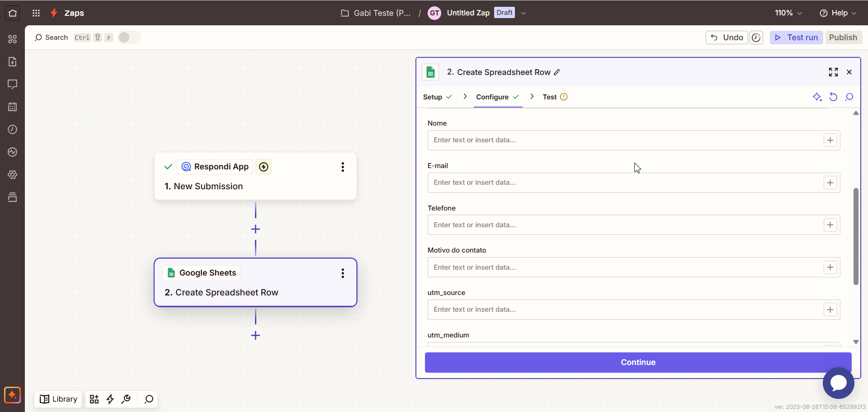Open the Zap runs clock icon
This screenshot has height=412, width=868.
coord(13,130)
